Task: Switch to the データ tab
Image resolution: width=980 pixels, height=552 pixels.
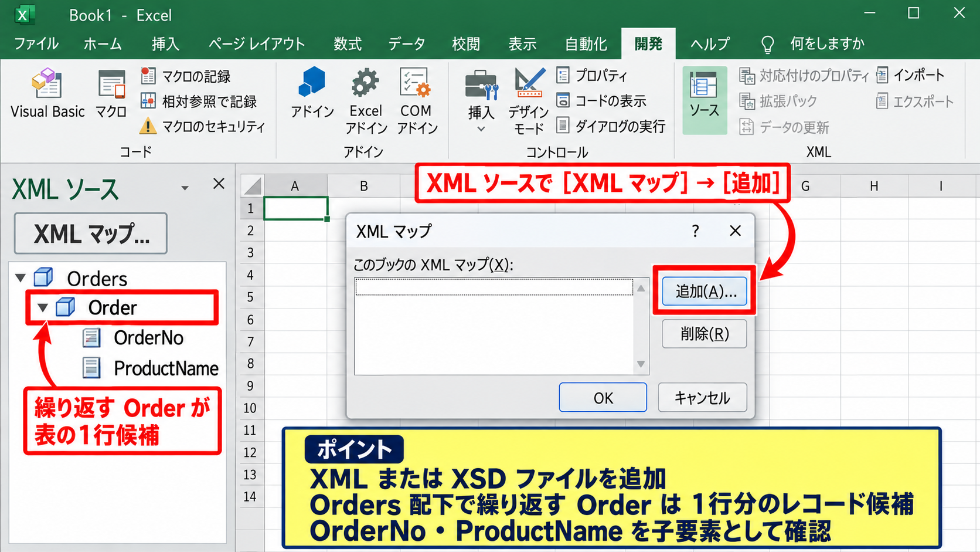Action: tap(407, 43)
